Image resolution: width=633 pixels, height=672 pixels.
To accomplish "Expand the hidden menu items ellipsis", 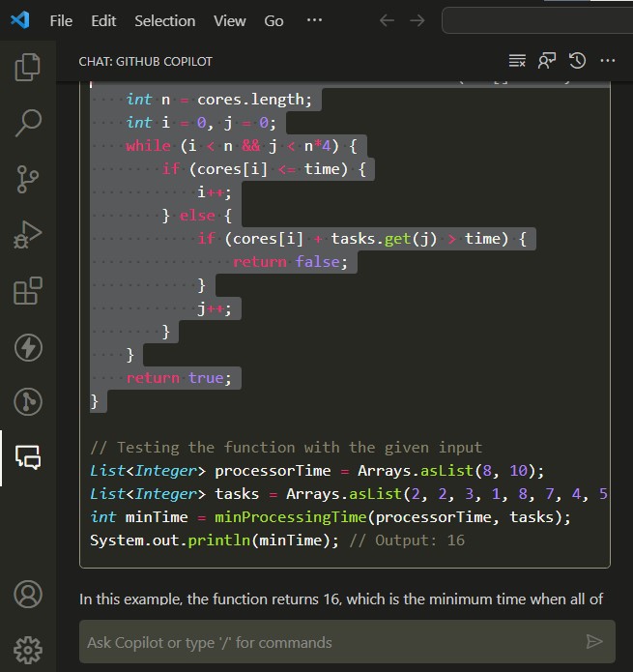I will (x=314, y=20).
